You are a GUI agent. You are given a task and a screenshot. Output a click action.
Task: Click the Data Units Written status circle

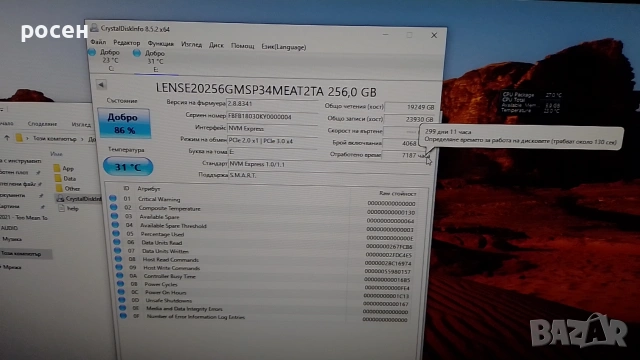pos(118,250)
